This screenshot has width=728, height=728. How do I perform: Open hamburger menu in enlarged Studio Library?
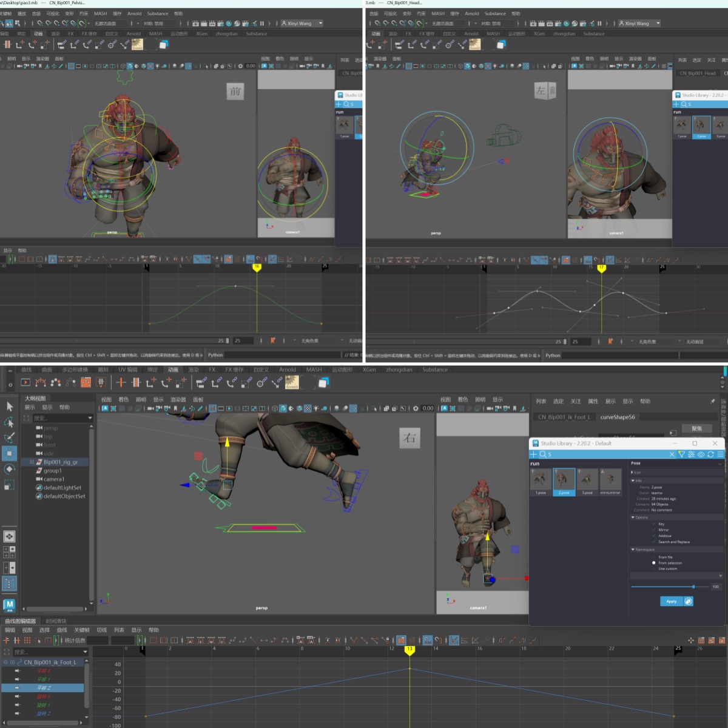point(720,454)
